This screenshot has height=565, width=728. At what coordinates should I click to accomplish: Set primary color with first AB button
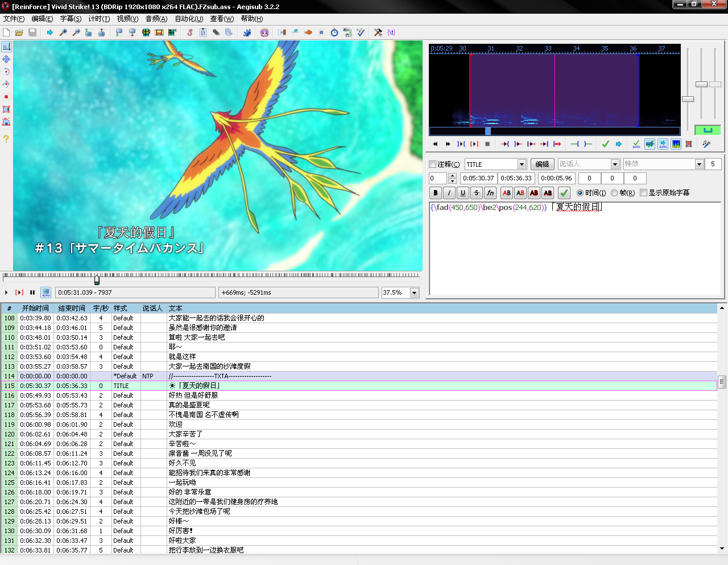coord(507,193)
